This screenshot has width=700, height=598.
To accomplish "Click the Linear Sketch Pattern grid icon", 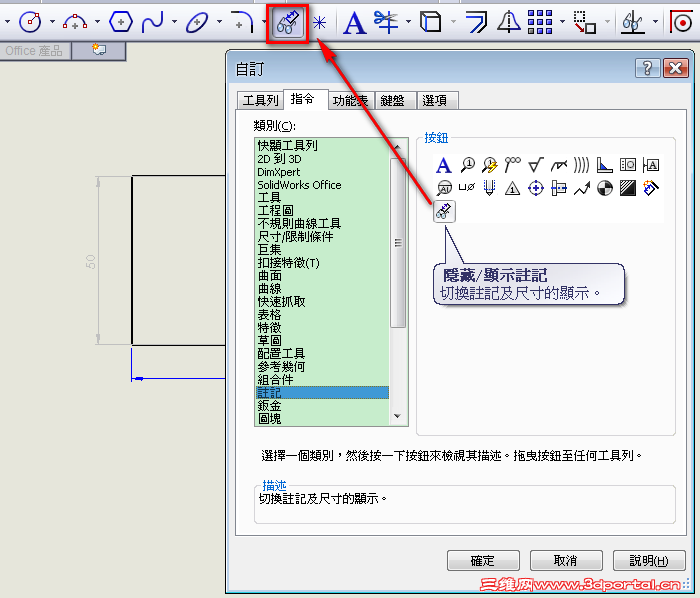I will point(540,22).
